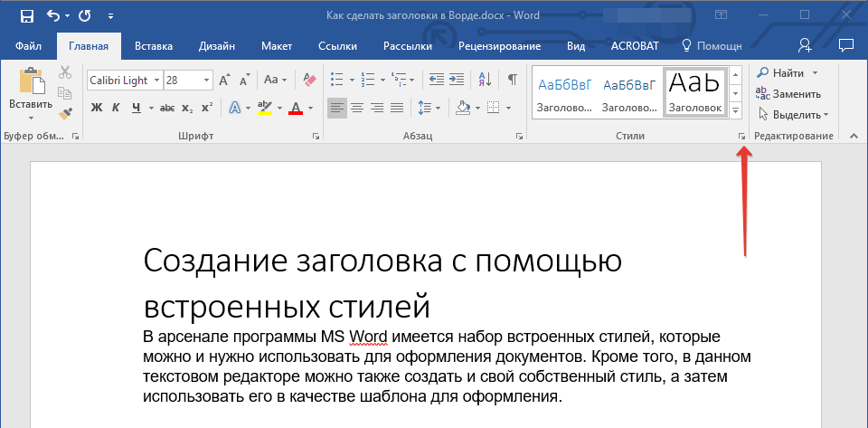Click the Superscript x² icon
The height and width of the screenshot is (428, 868).
pos(207,108)
